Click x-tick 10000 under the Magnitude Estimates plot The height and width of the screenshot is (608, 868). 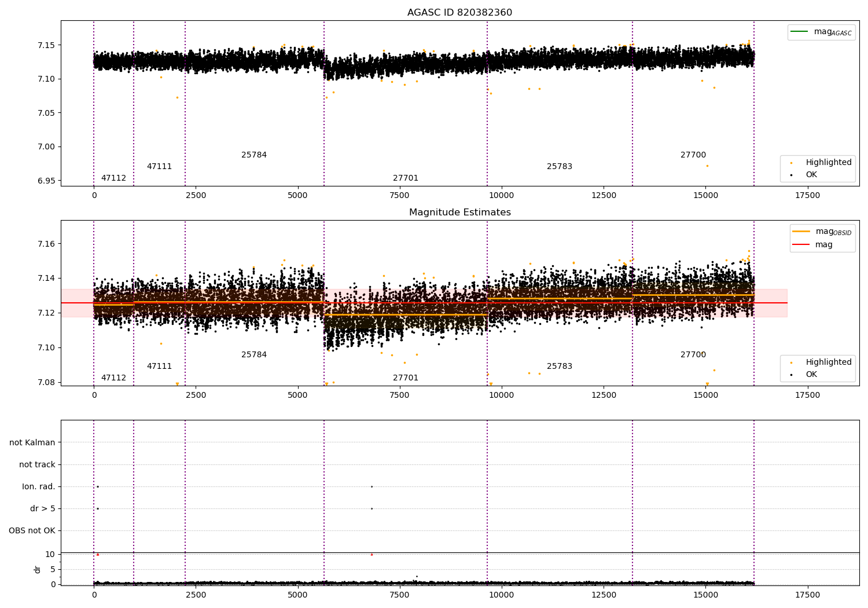(x=501, y=395)
